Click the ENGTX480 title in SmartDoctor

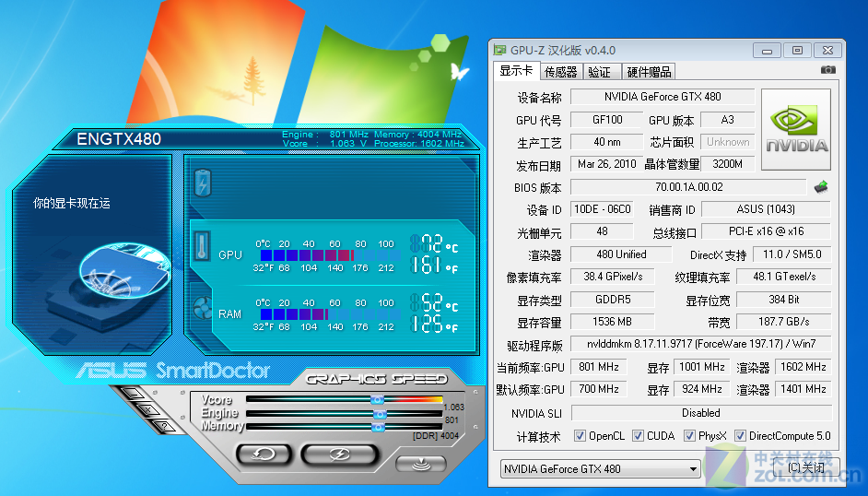pyautogui.click(x=119, y=139)
